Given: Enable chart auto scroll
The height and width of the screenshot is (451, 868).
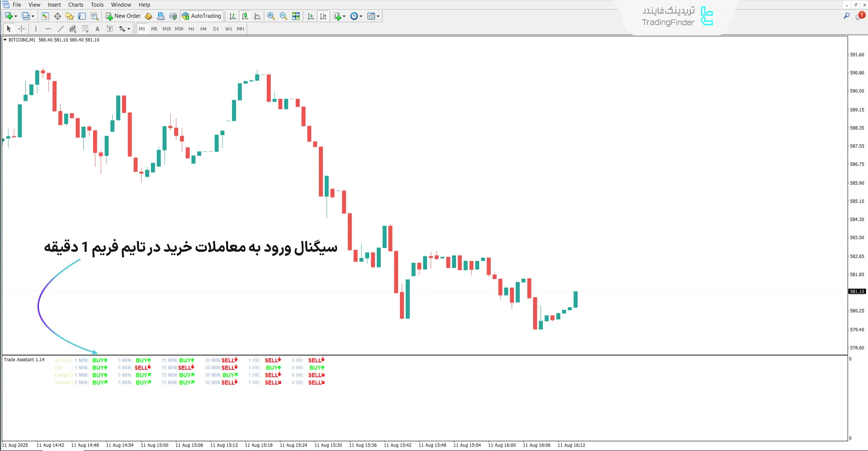Looking at the screenshot, I should (310, 16).
